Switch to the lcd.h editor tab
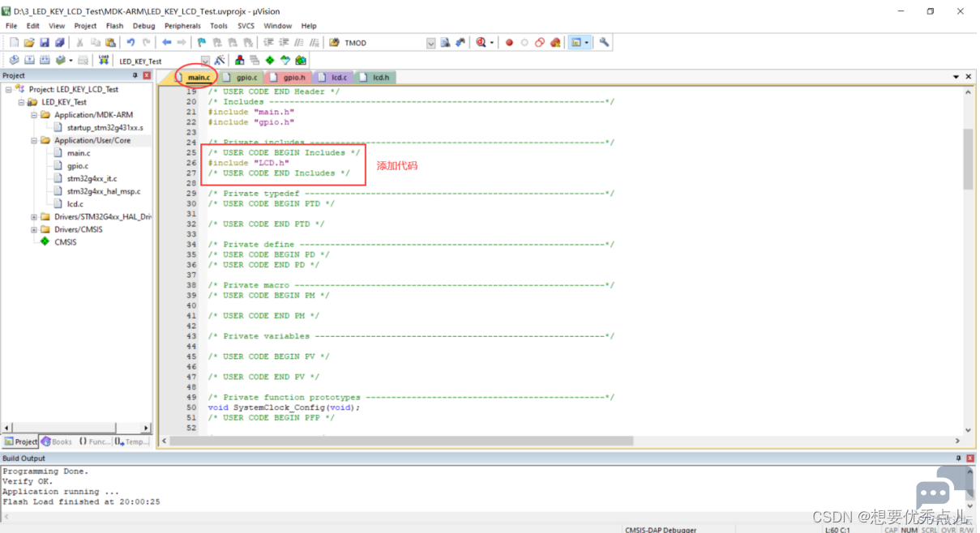The height and width of the screenshot is (533, 980). (x=375, y=78)
